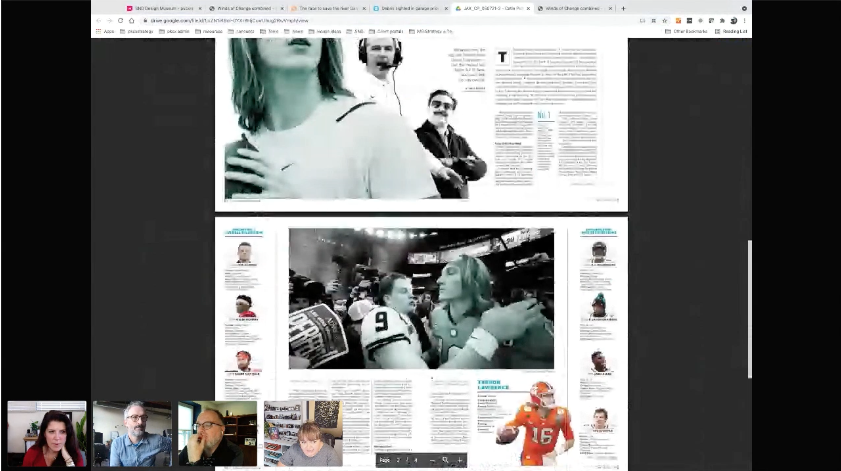The image size is (841, 471).
Task: Open the Chrome three-dot menu
Action: [x=746, y=20]
